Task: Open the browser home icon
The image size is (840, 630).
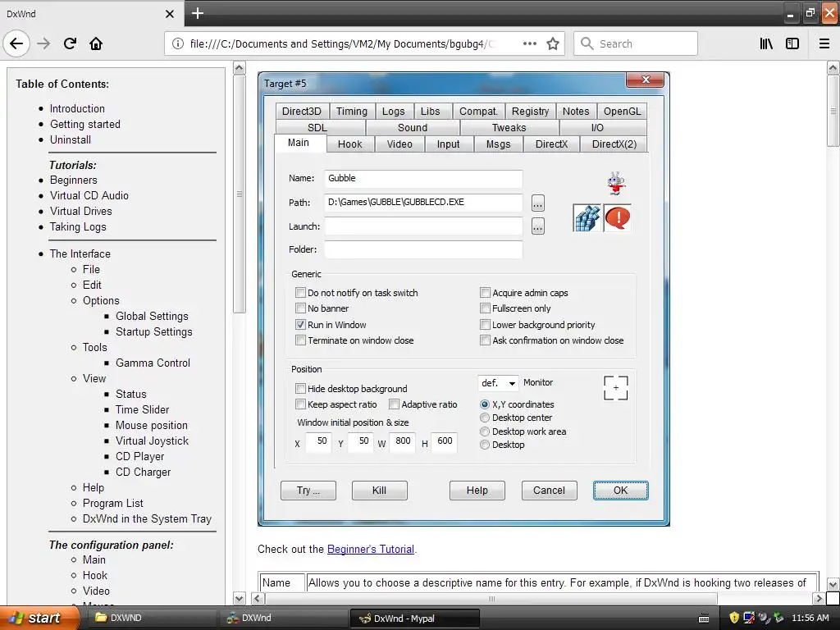Action: (x=96, y=43)
